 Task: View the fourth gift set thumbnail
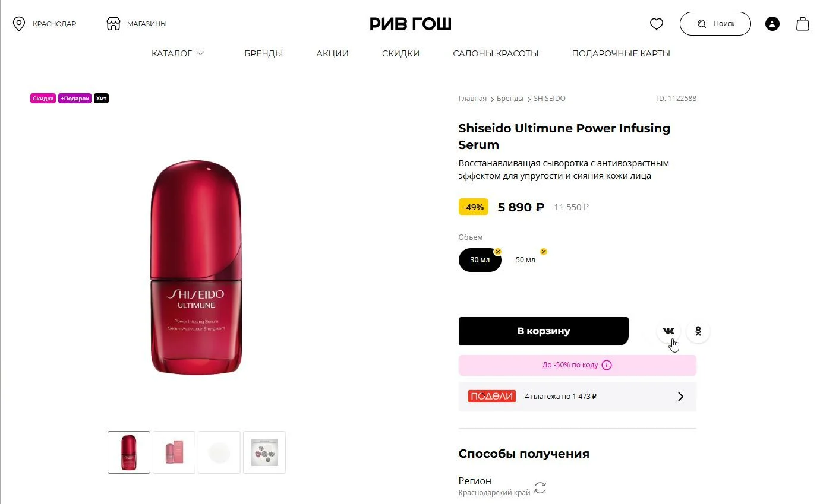click(x=264, y=452)
